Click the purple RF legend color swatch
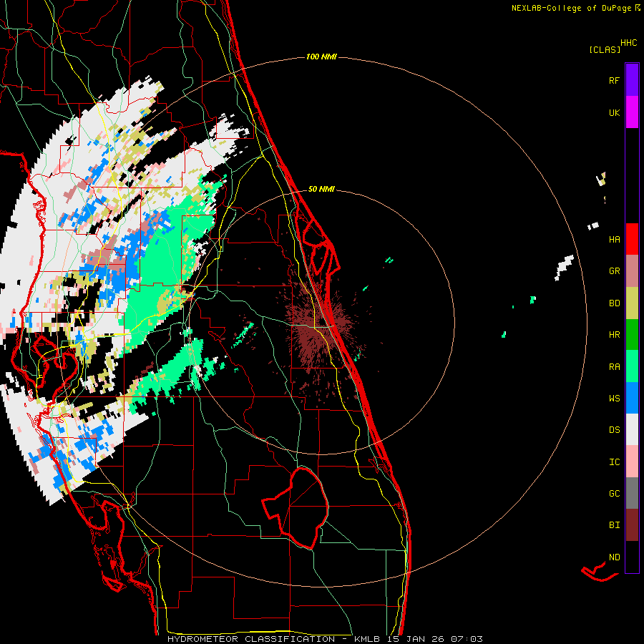This screenshot has width=644, height=644. tap(632, 80)
